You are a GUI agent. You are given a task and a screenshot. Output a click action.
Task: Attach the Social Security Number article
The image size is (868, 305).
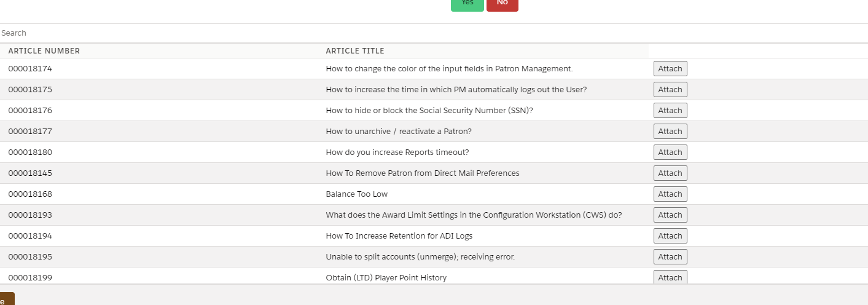pos(670,111)
